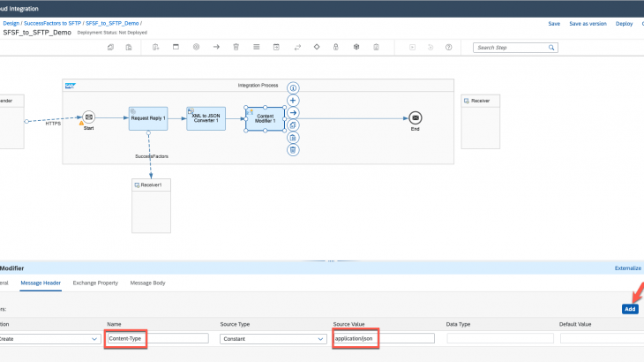Click the HTTPS connection label
Screen dimensions: 644x362
point(53,124)
